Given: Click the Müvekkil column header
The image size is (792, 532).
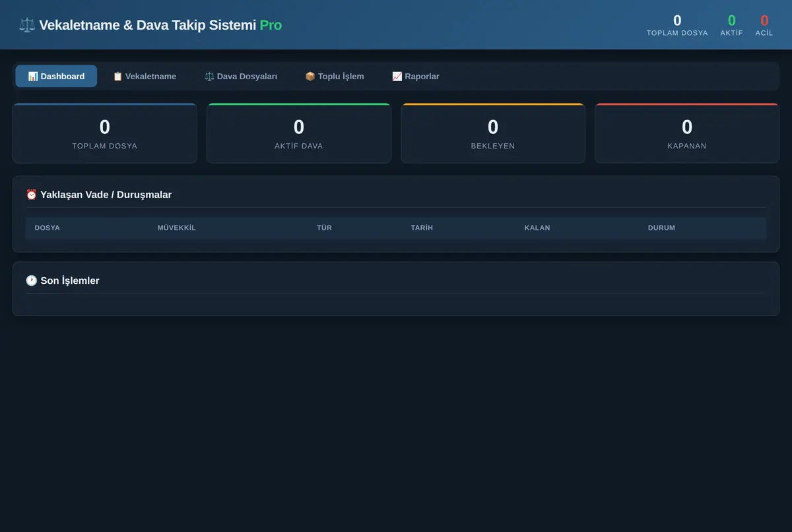Looking at the screenshot, I should 177,228.
